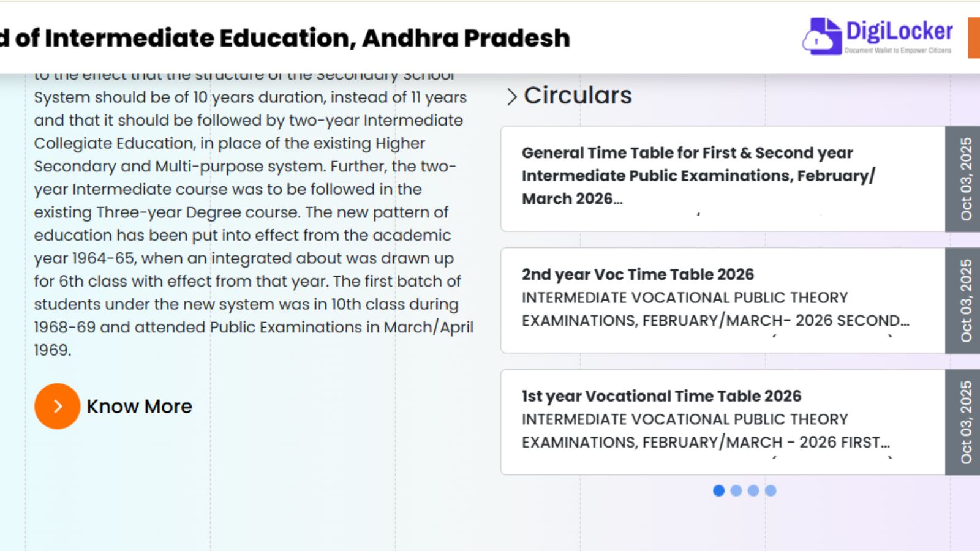This screenshot has width=980, height=551.
Task: Click the DigiLocker logo in header
Action: [877, 37]
